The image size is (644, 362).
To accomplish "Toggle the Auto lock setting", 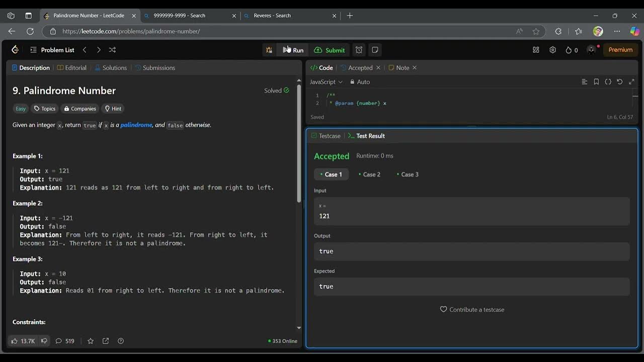I will point(360,81).
